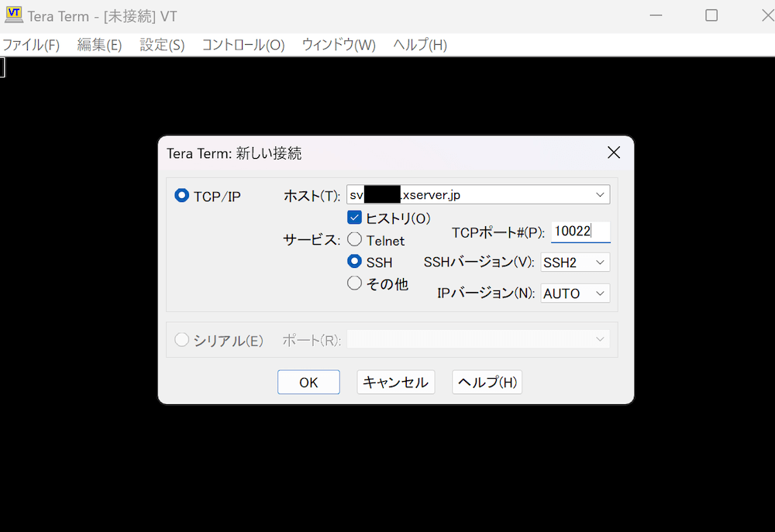Viewport: 775px width, 532px height.
Task: Open the 編集(E) menu
Action: 99,45
